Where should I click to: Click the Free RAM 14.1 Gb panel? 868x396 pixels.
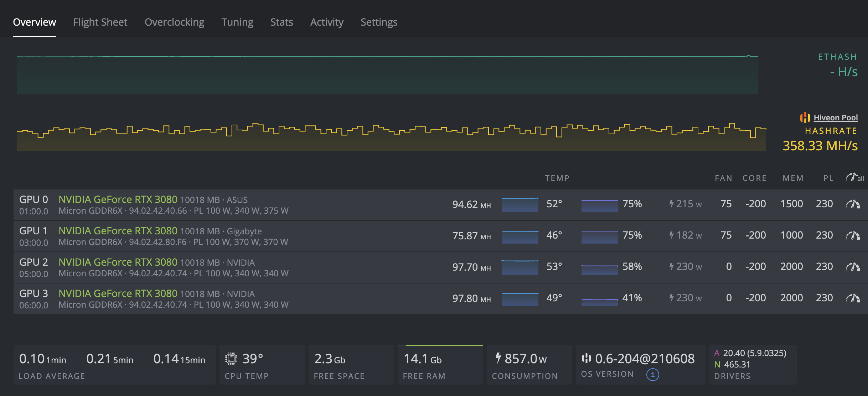[x=440, y=365]
